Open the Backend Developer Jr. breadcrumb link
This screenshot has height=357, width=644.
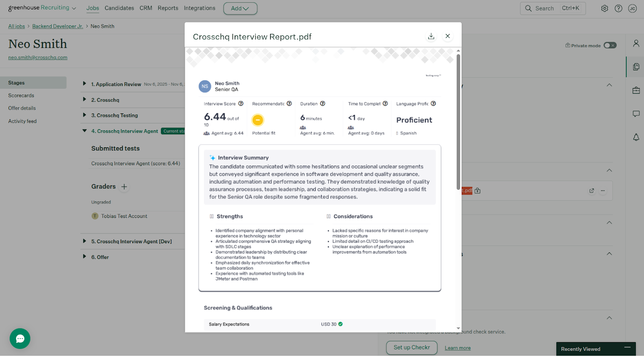pos(58,26)
